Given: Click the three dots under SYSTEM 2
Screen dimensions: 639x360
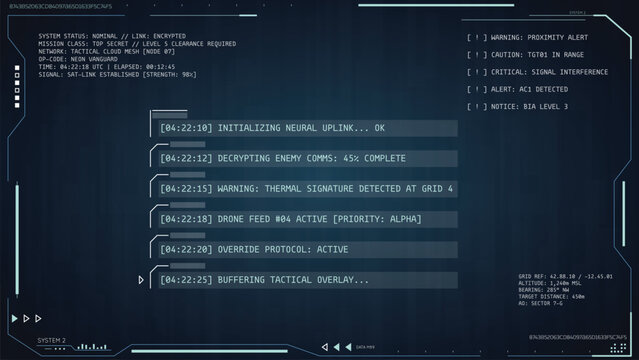Looking at the screenshot, I should pos(60,349).
